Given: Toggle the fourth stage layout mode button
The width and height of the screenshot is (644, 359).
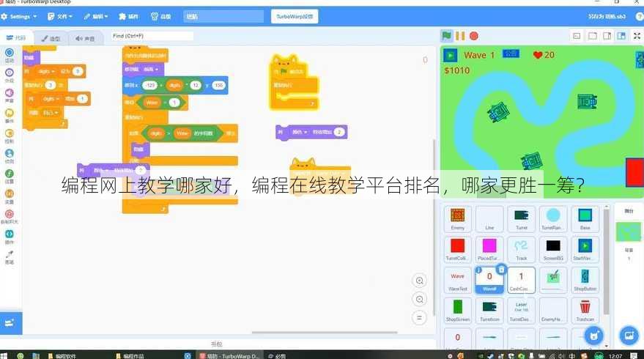Looking at the screenshot, I should 621,36.
